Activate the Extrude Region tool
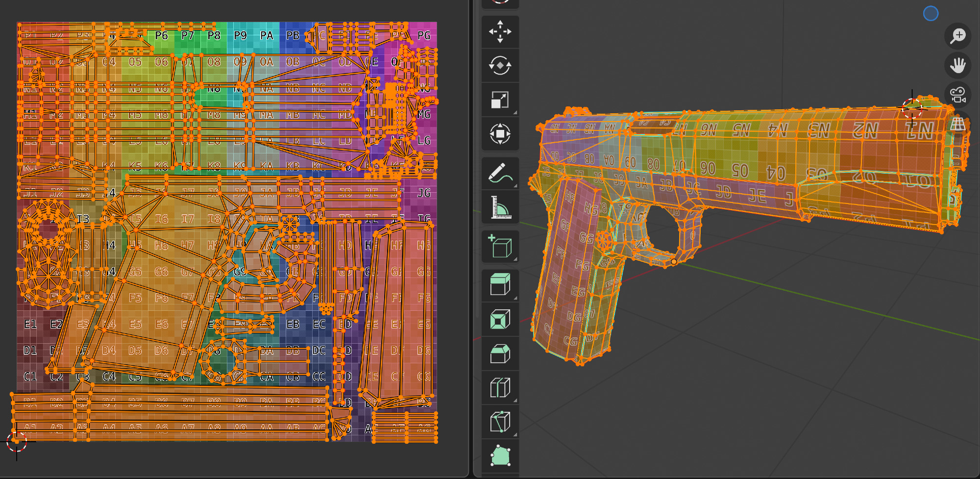 tap(500, 285)
